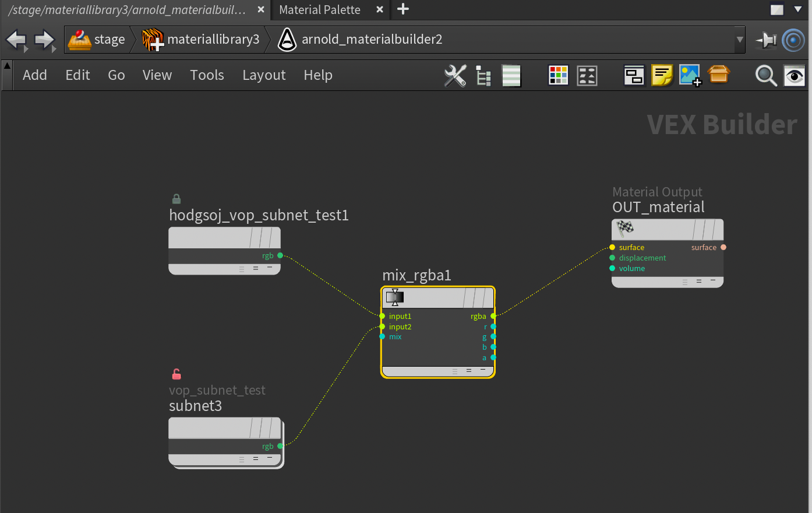Toggle visibility with the eye icon
Image resolution: width=812 pixels, height=513 pixels.
point(794,75)
